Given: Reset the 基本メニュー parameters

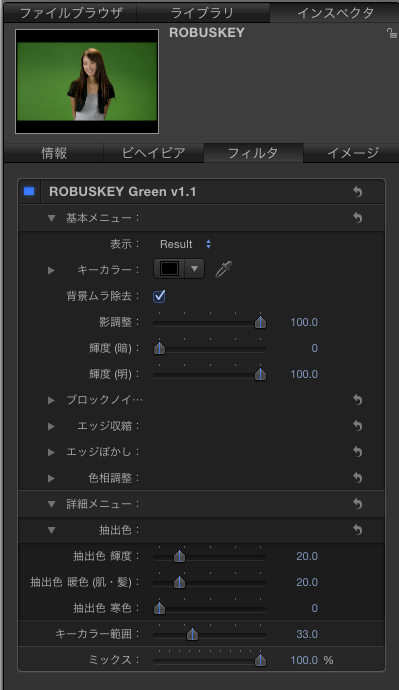Looking at the screenshot, I should (x=358, y=217).
